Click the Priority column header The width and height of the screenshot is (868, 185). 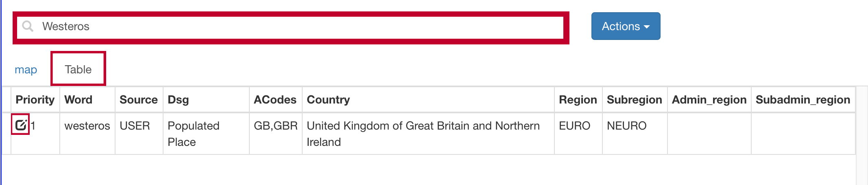(35, 100)
